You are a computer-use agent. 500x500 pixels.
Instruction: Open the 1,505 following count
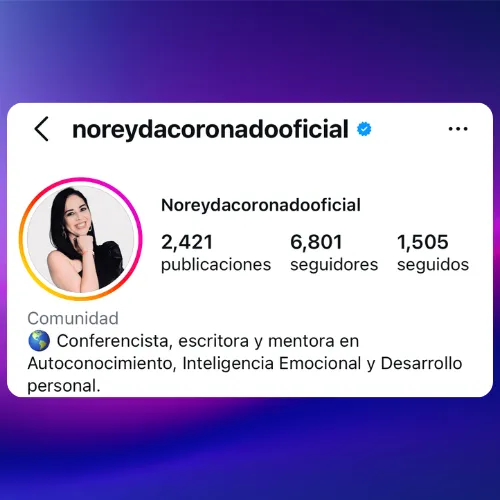pos(423,242)
